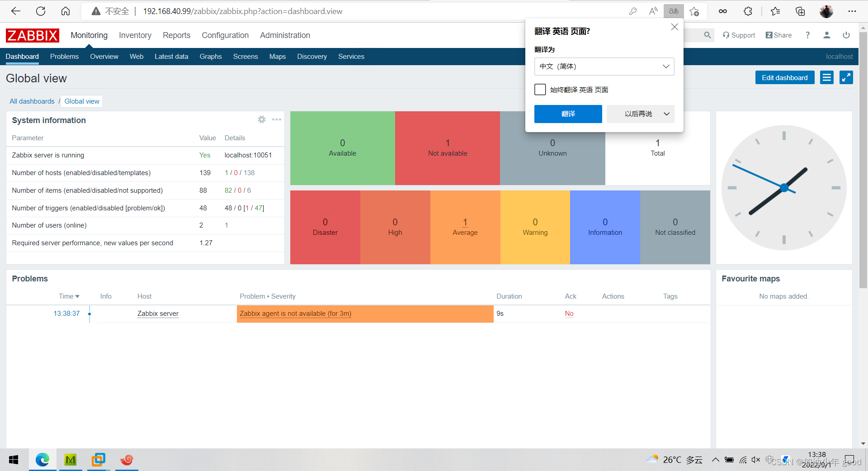868x471 pixels.
Task: Reload the page with refresh icon
Action: pos(41,11)
